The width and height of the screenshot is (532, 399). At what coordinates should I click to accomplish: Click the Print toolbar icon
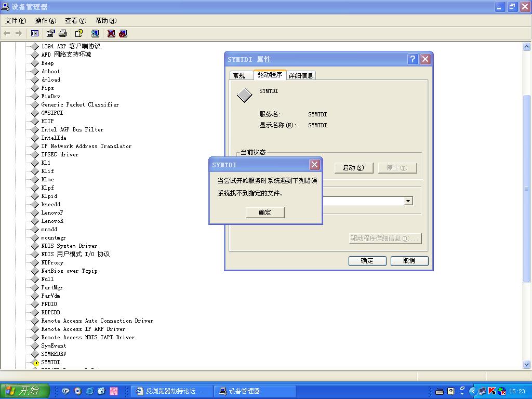63,33
